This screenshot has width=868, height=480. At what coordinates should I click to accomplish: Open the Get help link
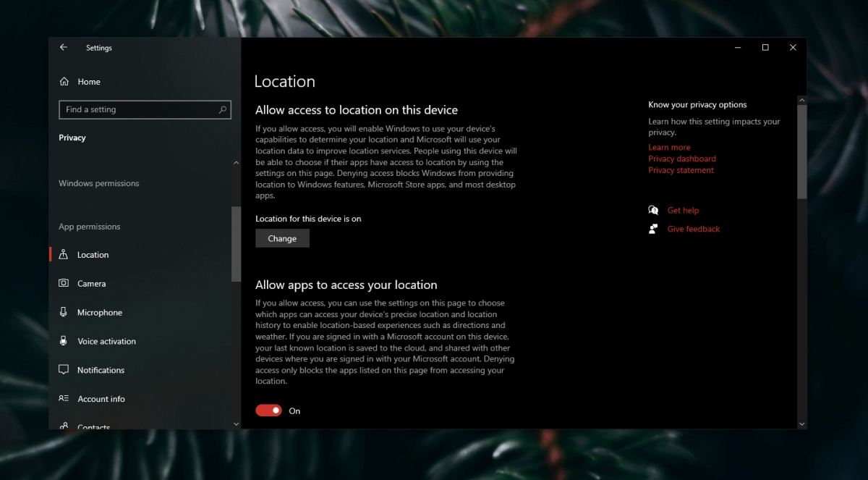click(683, 210)
